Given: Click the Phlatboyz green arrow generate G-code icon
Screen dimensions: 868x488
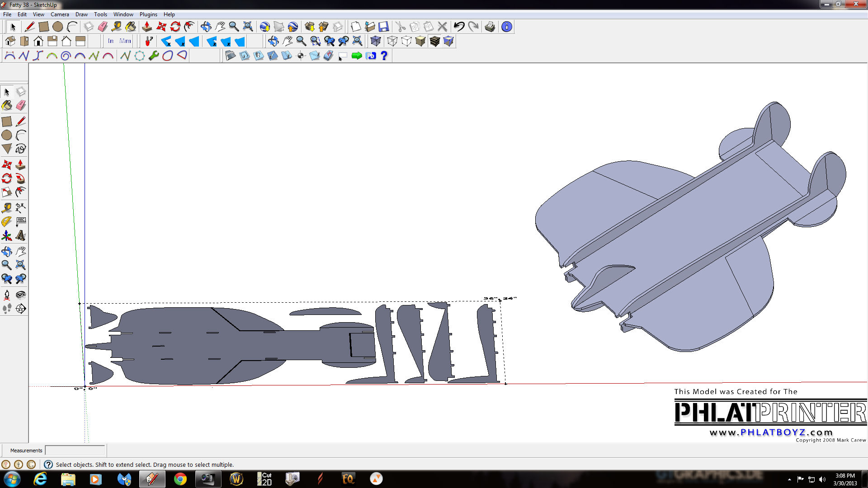Looking at the screenshot, I should (357, 56).
